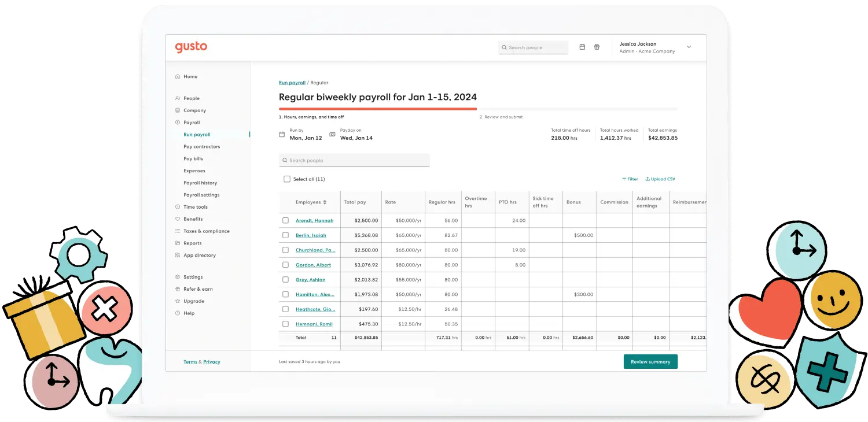Check the checkbox beside Arendt, Hannah
Image resolution: width=868 pixels, height=422 pixels.
pyautogui.click(x=285, y=220)
